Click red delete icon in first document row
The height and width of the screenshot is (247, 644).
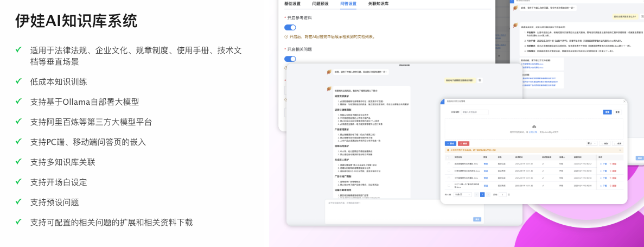click(x=610, y=163)
